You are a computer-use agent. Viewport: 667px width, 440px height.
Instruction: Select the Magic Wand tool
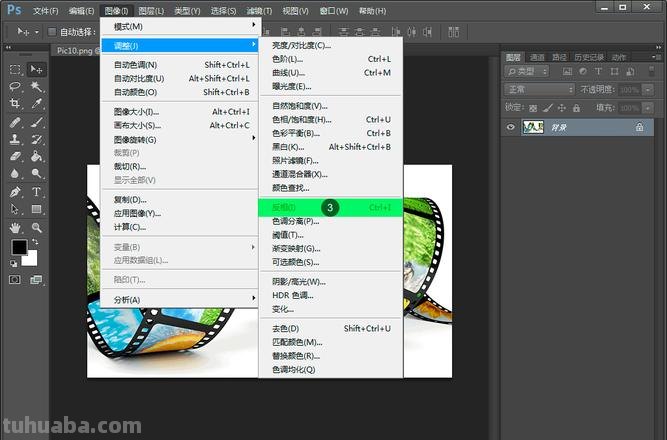pyautogui.click(x=37, y=87)
